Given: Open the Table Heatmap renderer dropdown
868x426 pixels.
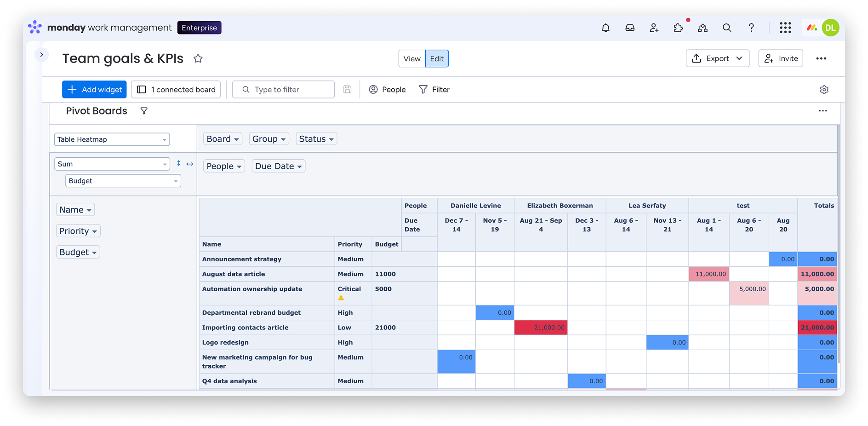Looking at the screenshot, I should click(x=112, y=139).
